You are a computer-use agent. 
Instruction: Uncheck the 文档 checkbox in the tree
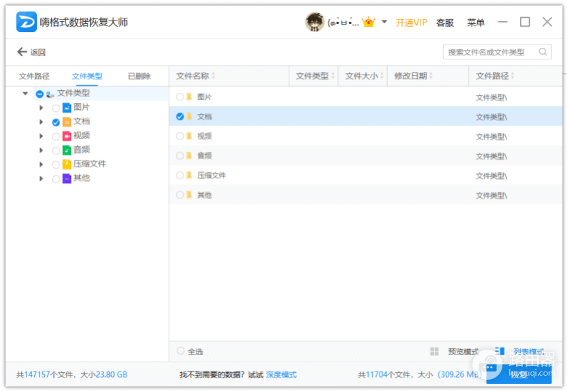click(x=56, y=122)
